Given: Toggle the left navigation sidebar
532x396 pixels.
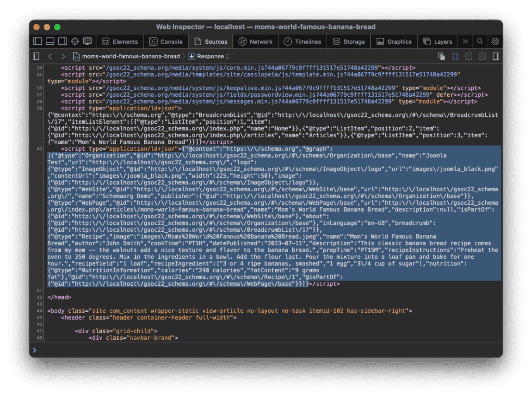Looking at the screenshot, I should [36, 56].
